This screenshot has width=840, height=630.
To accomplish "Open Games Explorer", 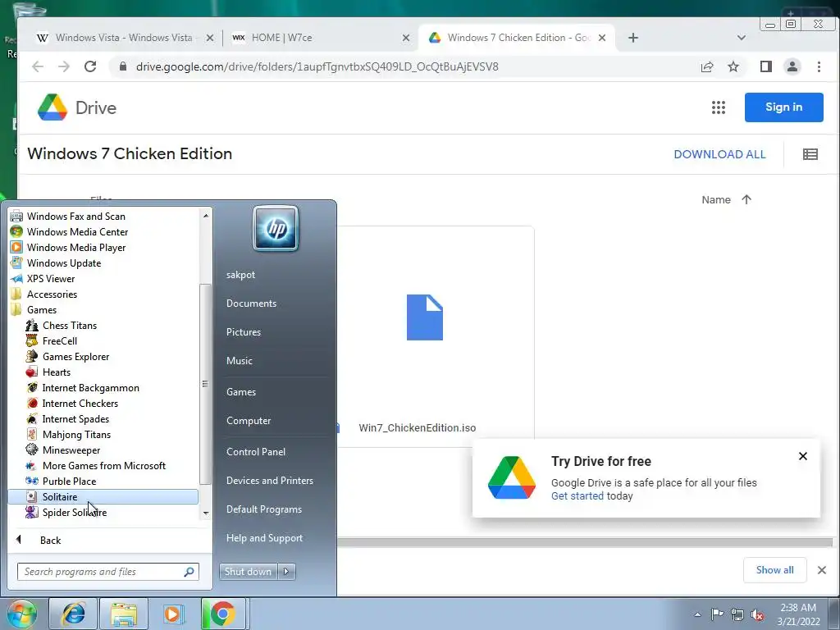I will tap(75, 356).
